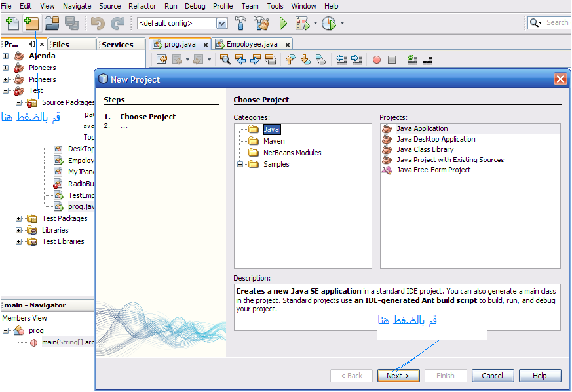Select the Maven category

(x=274, y=141)
